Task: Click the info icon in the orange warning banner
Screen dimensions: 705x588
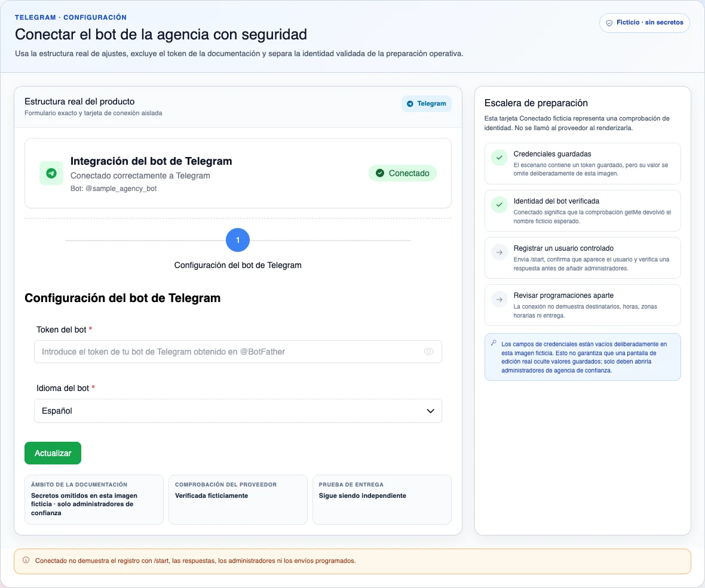Action: pos(26,560)
